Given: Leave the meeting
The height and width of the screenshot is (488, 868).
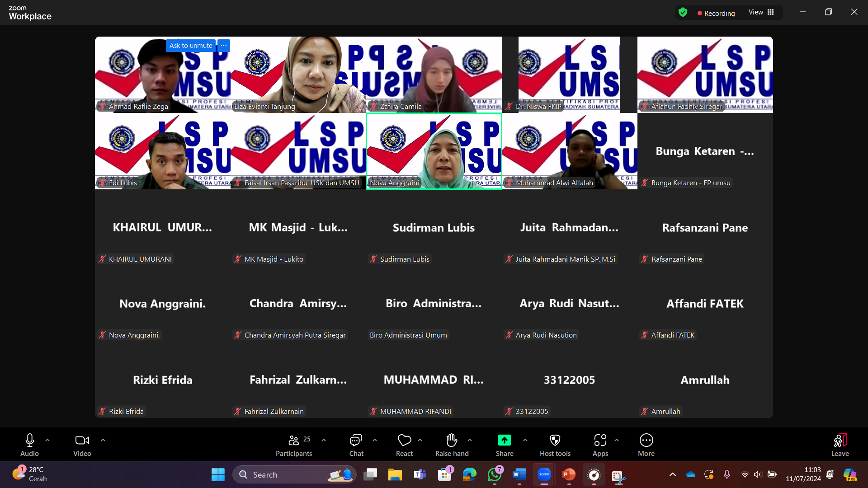Looking at the screenshot, I should click(x=840, y=445).
